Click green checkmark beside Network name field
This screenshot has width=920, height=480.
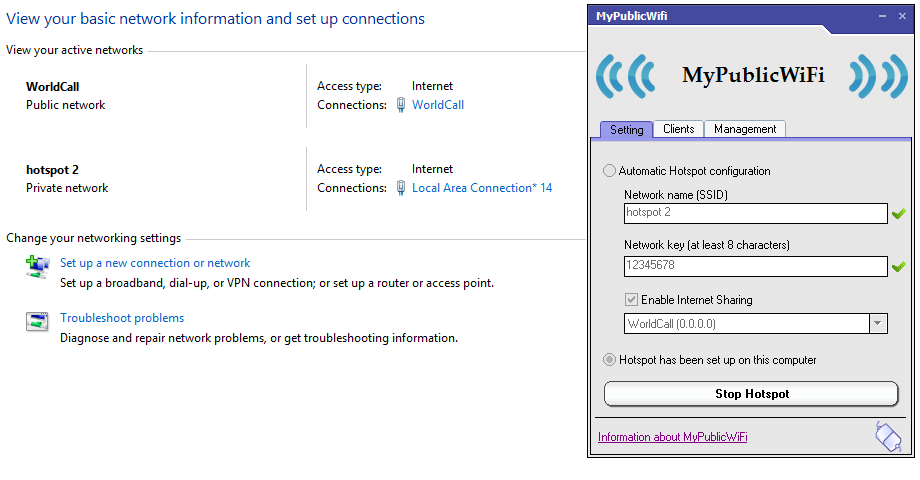tap(898, 214)
